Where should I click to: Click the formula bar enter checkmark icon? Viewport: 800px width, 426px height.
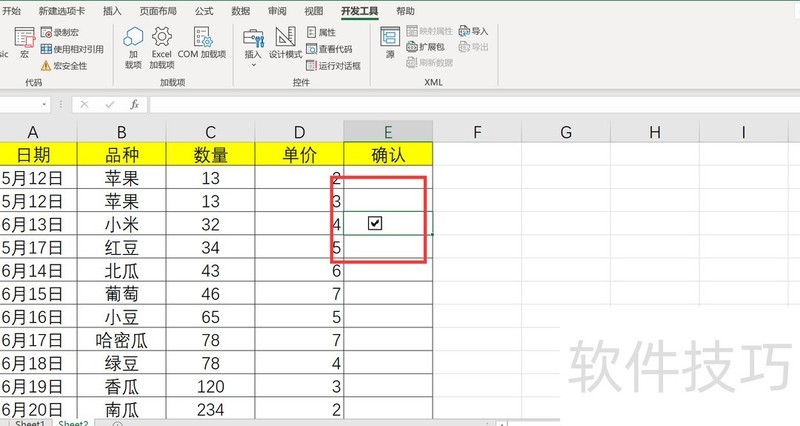(109, 105)
